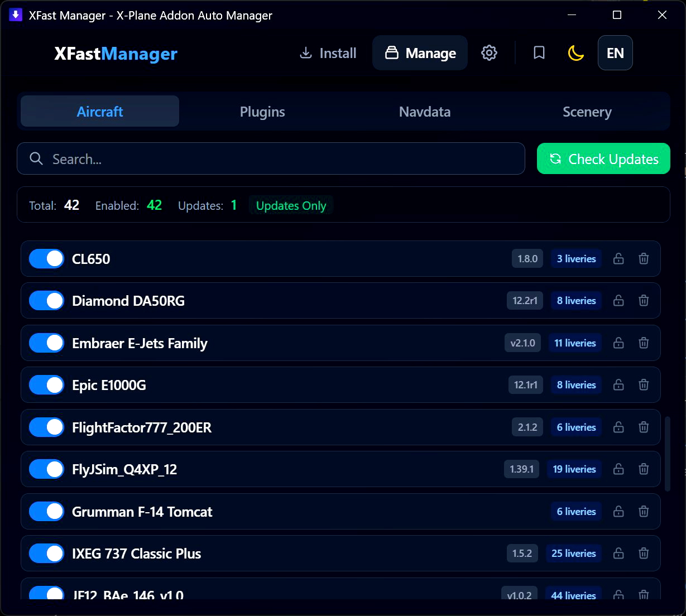Open Embraer 11 liveries badge
The width and height of the screenshot is (686, 616).
pyautogui.click(x=575, y=343)
